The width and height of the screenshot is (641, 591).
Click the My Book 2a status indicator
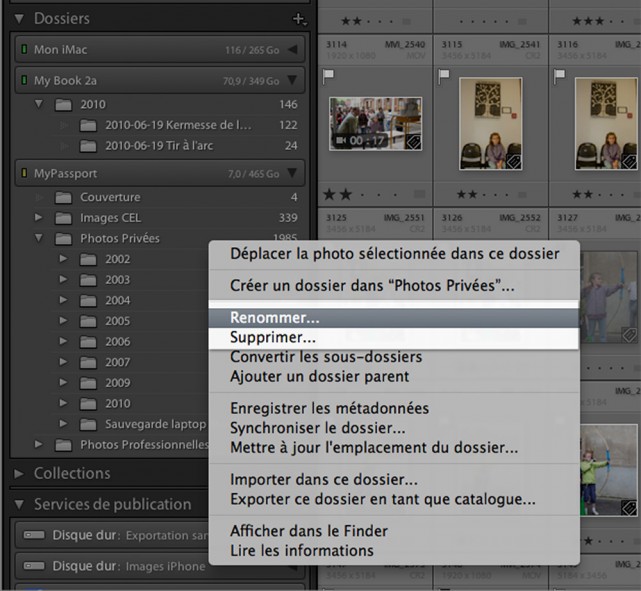[x=24, y=80]
